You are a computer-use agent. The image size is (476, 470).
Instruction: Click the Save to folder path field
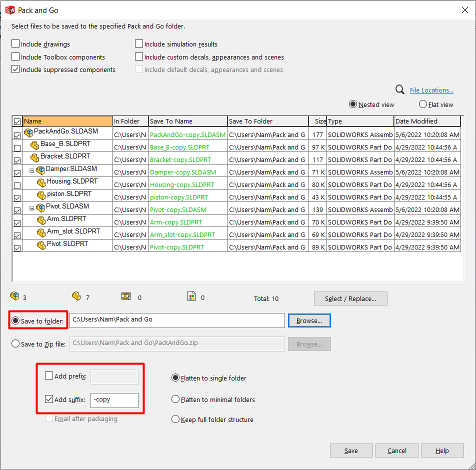tap(177, 320)
